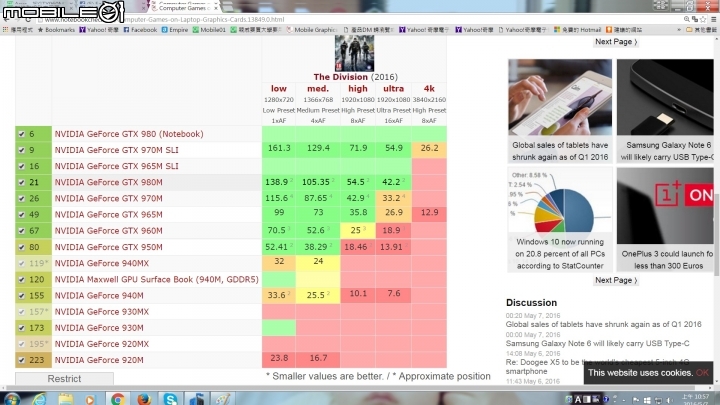
Task: Open the Mobile Graphic bookmark
Action: point(312,30)
